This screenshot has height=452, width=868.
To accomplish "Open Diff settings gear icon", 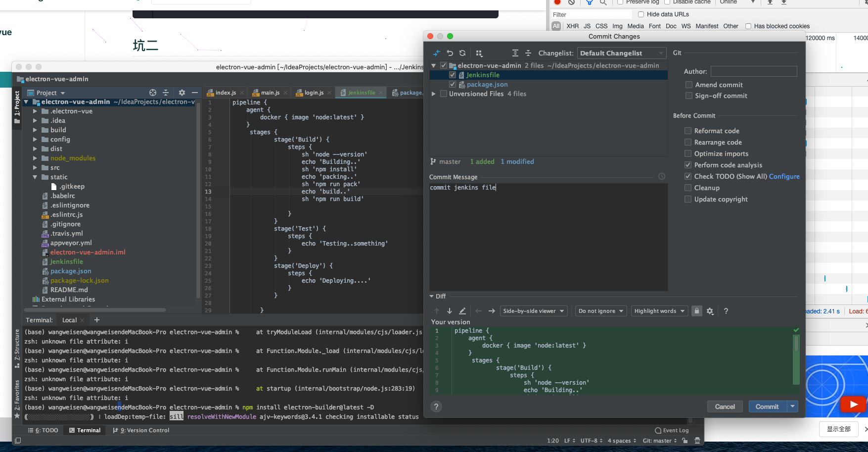I will pyautogui.click(x=710, y=311).
